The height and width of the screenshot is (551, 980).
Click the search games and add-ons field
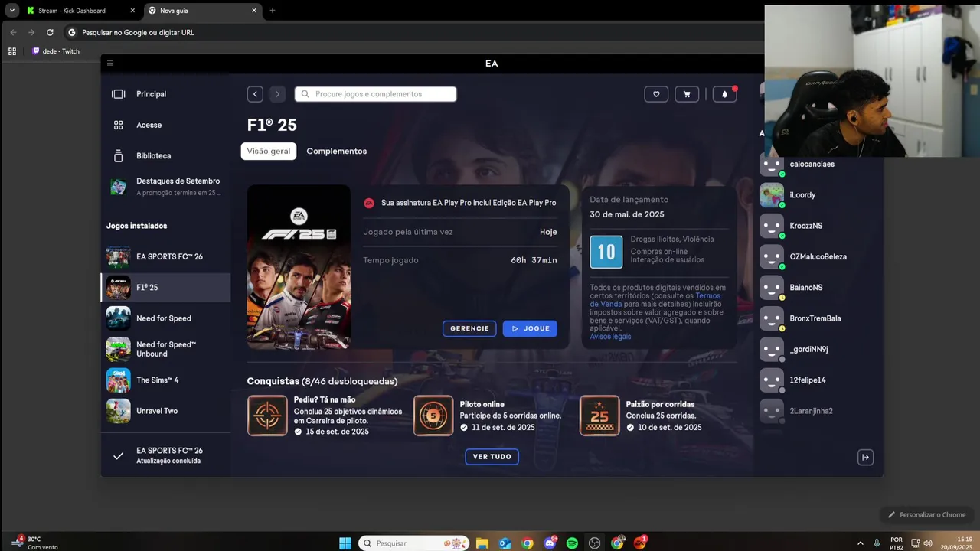click(375, 94)
